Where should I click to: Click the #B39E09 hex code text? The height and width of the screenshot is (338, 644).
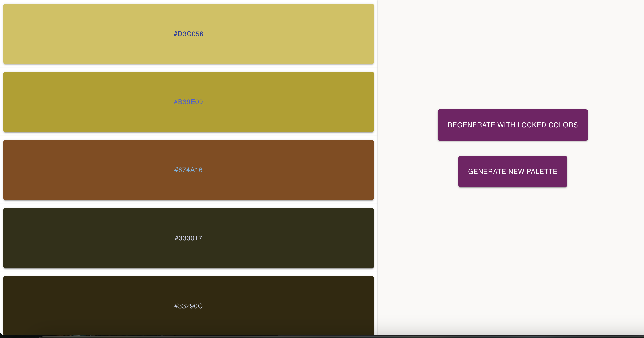click(x=188, y=102)
